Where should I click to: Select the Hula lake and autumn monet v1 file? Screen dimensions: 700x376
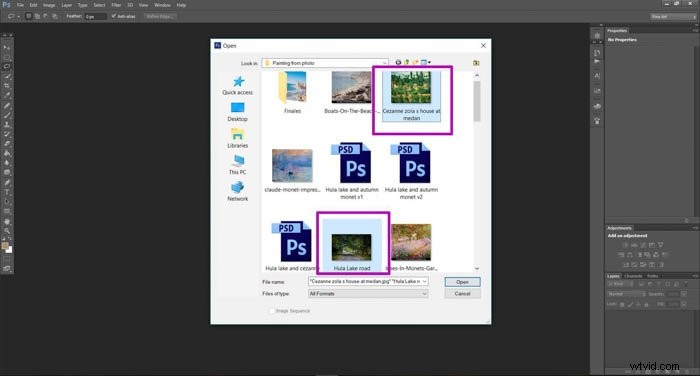352,171
